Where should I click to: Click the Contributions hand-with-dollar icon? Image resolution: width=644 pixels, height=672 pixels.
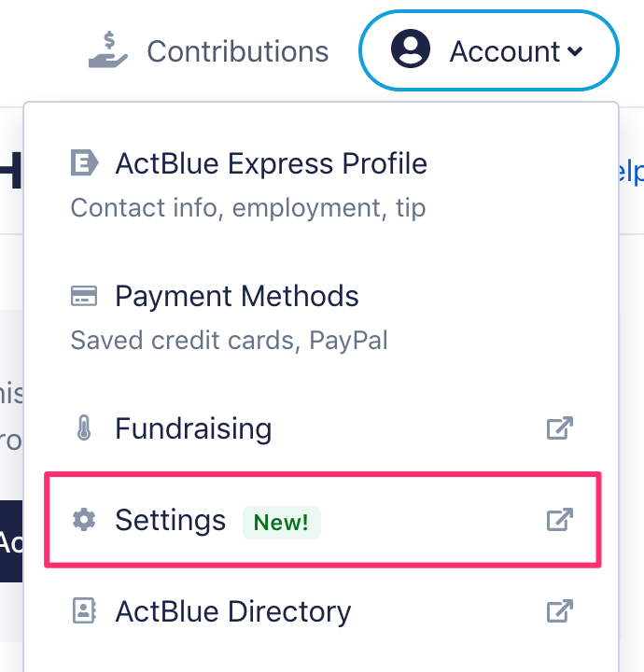point(108,49)
